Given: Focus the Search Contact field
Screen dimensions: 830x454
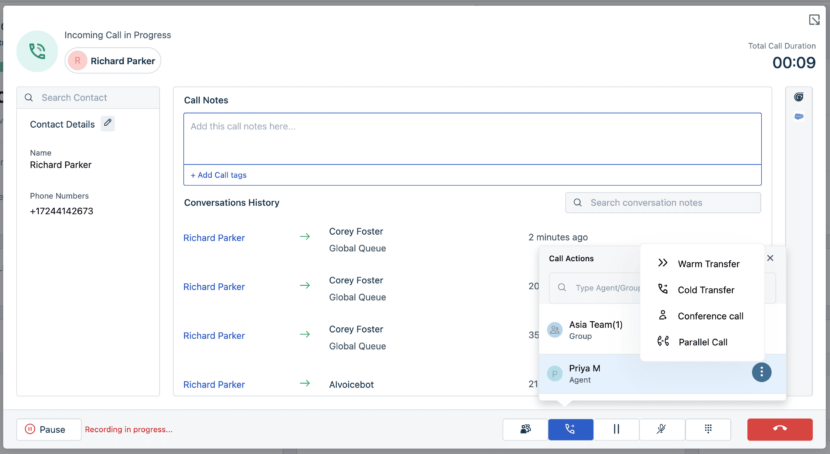Looking at the screenshot, I should point(95,98).
